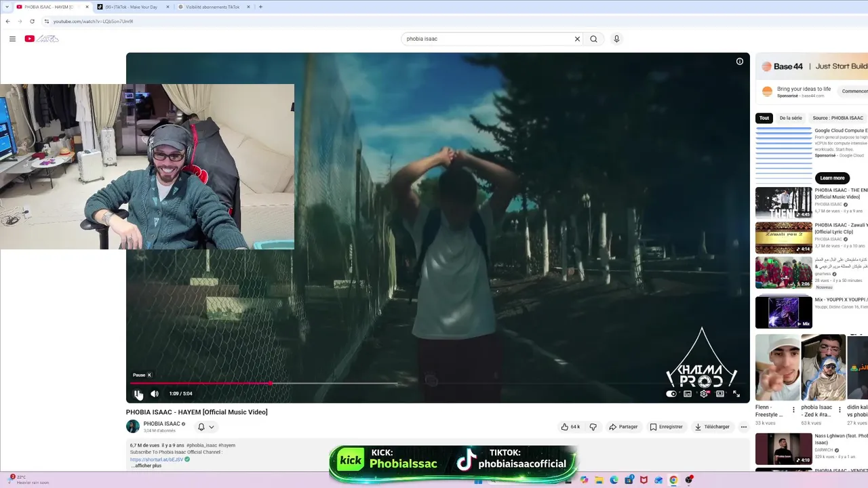The image size is (868, 488).
Task: Save the video with Enregistrer
Action: click(x=666, y=427)
